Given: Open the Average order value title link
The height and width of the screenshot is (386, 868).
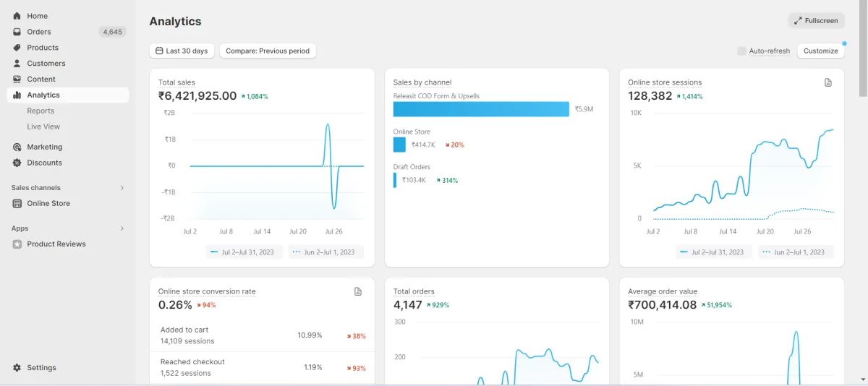Looking at the screenshot, I should tap(663, 291).
